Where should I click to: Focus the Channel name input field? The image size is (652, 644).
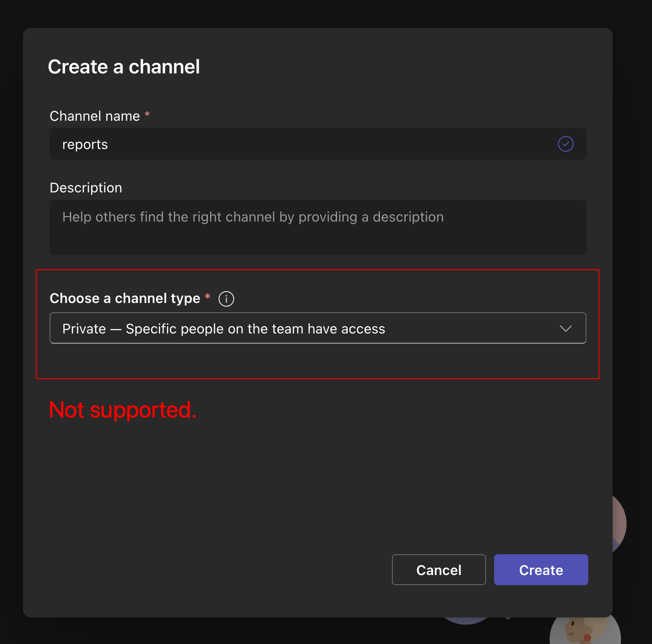point(310,144)
